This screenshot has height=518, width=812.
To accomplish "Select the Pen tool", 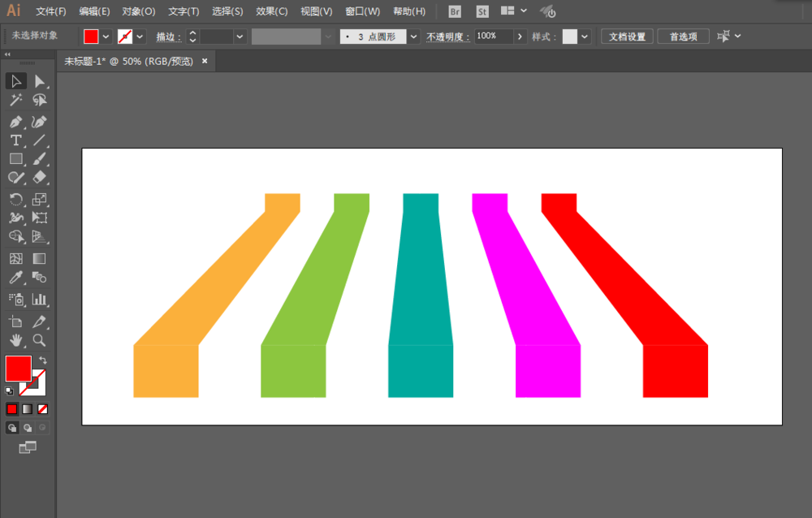I will click(16, 122).
